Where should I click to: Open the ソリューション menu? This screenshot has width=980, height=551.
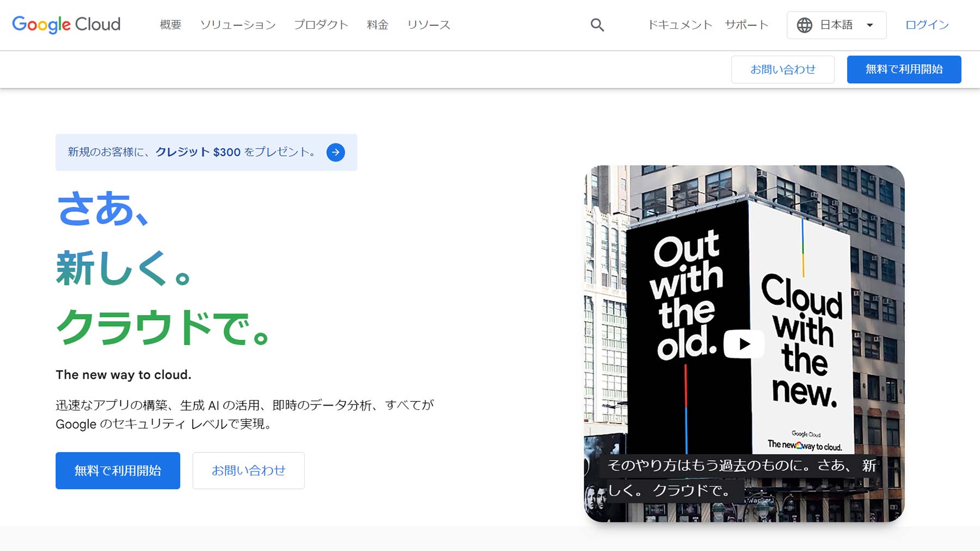click(238, 25)
